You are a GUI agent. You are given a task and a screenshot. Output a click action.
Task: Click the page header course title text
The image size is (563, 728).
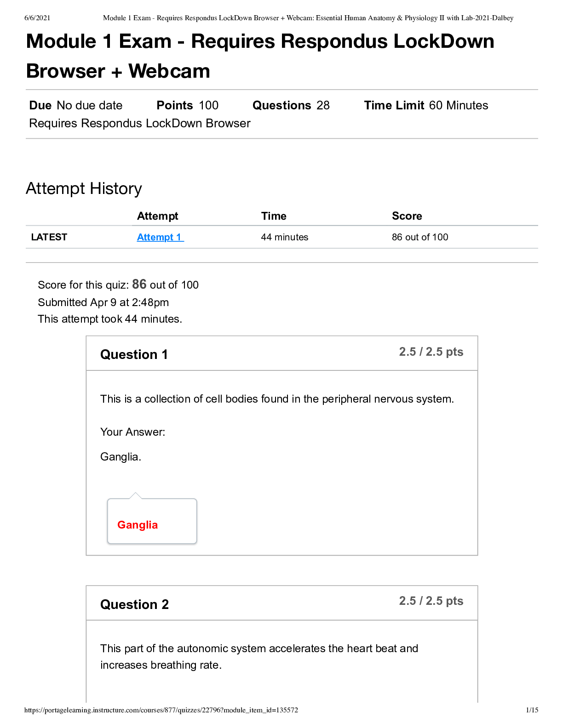click(308, 18)
